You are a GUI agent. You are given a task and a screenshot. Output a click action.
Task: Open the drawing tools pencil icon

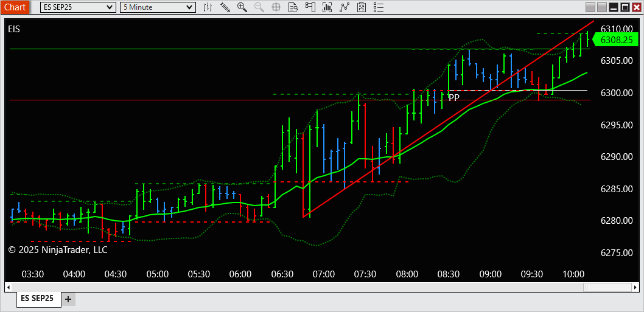(x=225, y=7)
